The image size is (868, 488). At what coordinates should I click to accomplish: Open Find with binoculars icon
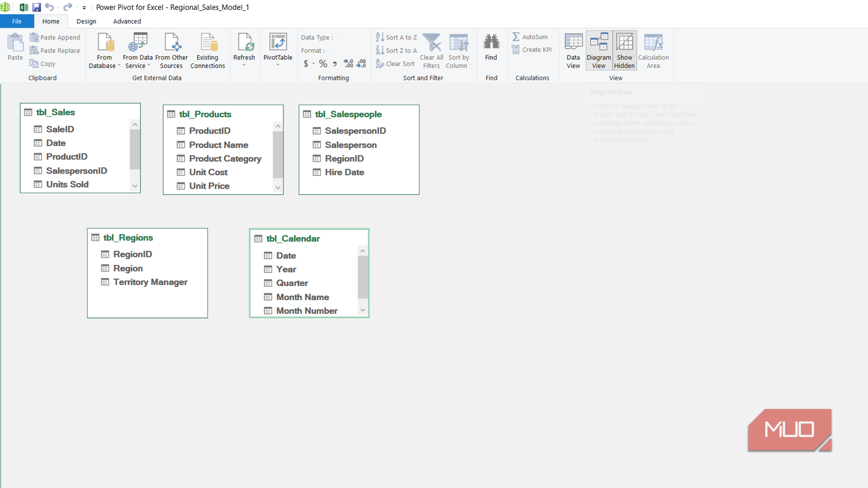(x=491, y=47)
